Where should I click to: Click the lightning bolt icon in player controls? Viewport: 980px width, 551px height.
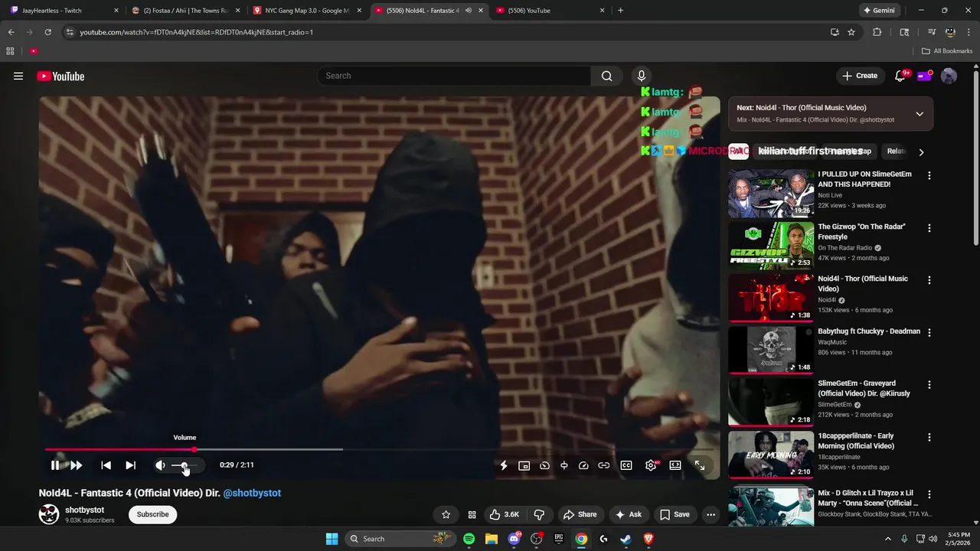(504, 465)
